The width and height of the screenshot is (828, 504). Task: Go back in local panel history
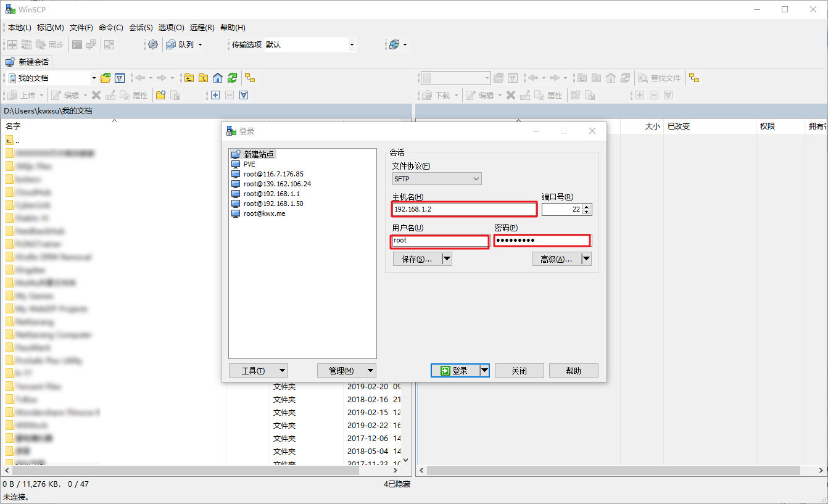140,78
